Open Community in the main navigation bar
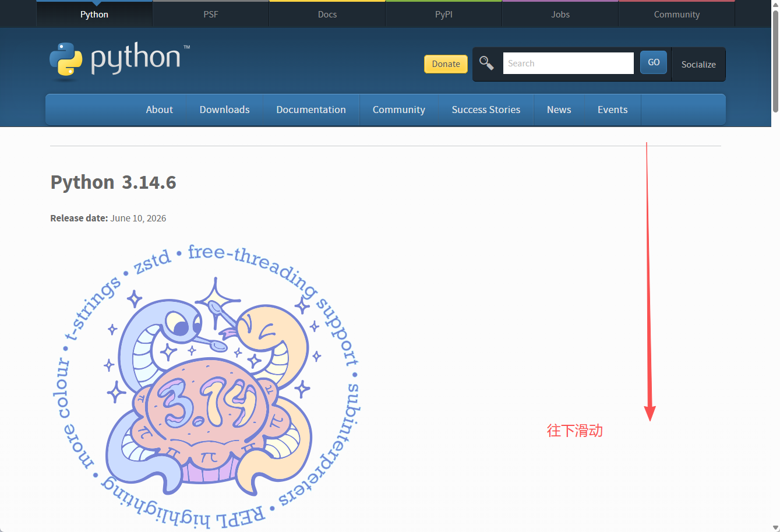This screenshot has width=780, height=532. (399, 110)
